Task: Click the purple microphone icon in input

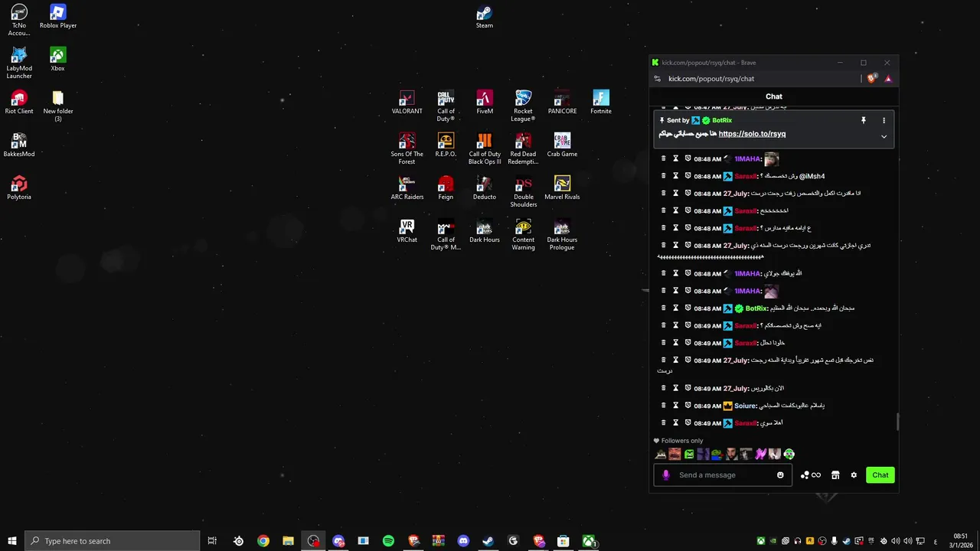Action: click(x=665, y=475)
